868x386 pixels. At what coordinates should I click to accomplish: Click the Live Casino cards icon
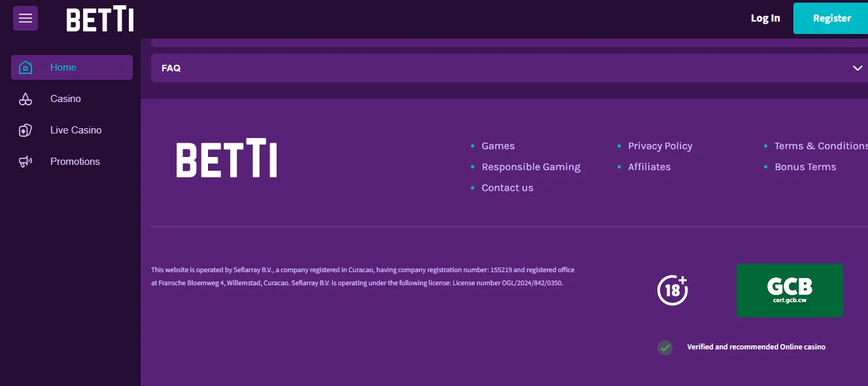coord(26,130)
